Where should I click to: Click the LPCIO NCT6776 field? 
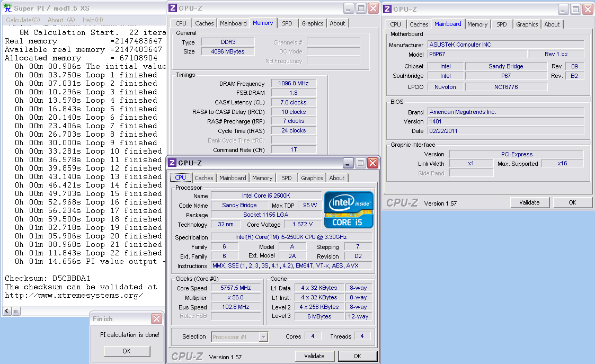(506, 87)
